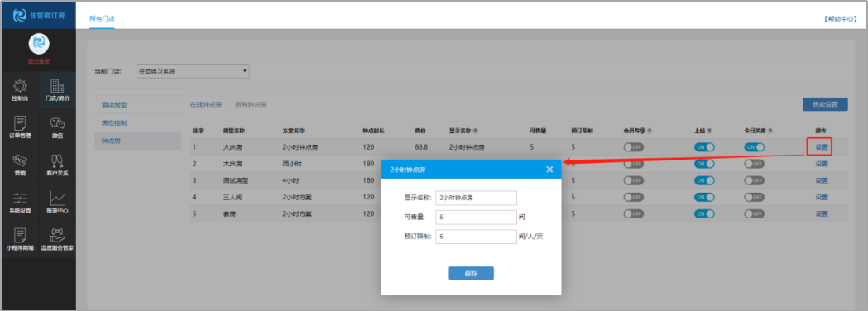Click 保存 button in the dialog
This screenshot has height=311, width=868.
coord(471,274)
